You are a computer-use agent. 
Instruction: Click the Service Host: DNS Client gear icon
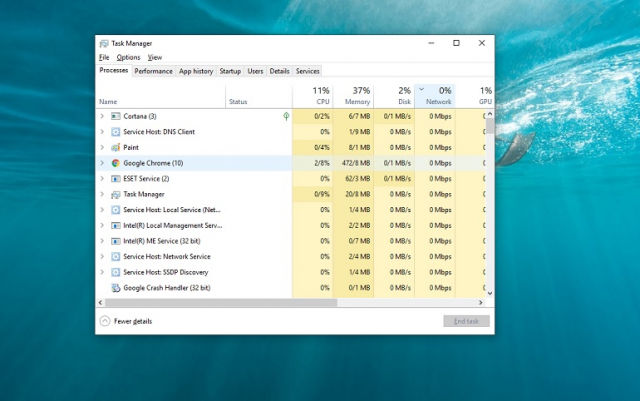(116, 132)
